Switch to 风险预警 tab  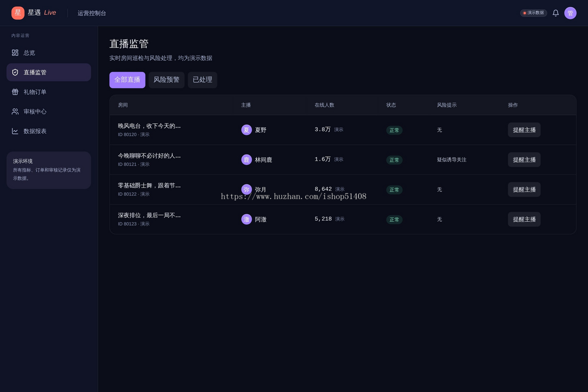point(167,80)
